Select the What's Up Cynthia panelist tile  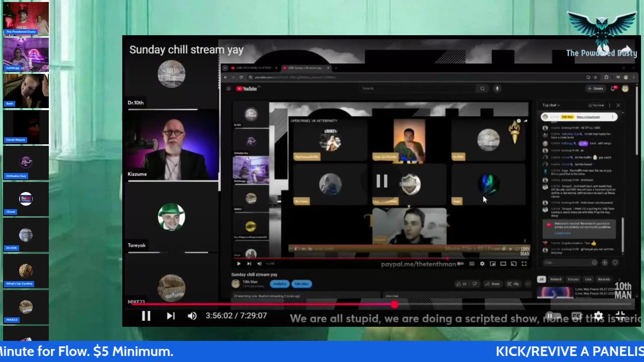click(26, 271)
